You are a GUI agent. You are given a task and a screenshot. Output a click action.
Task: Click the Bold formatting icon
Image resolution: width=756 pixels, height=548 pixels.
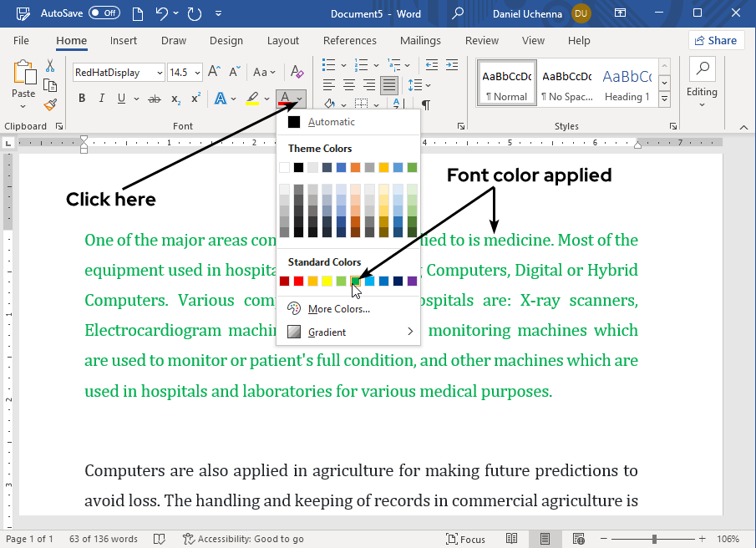tap(82, 99)
